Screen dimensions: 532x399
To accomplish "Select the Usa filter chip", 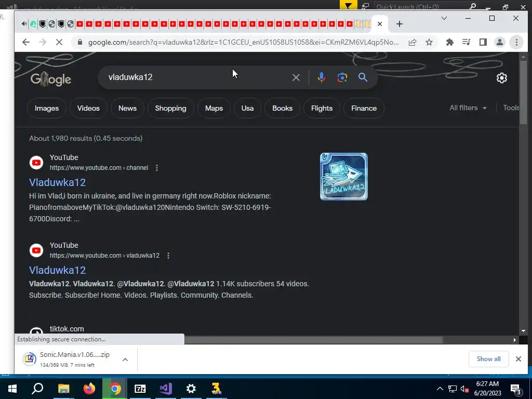I will [248, 108].
